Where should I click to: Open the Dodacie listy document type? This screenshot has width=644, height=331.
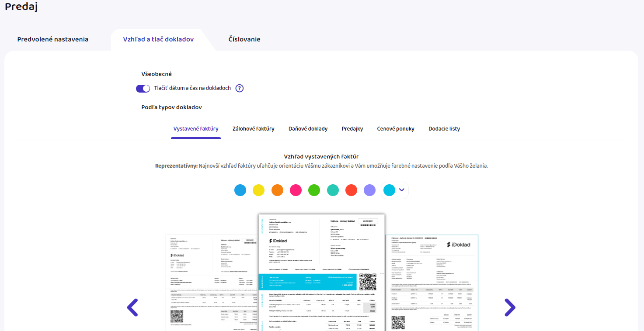click(x=444, y=129)
